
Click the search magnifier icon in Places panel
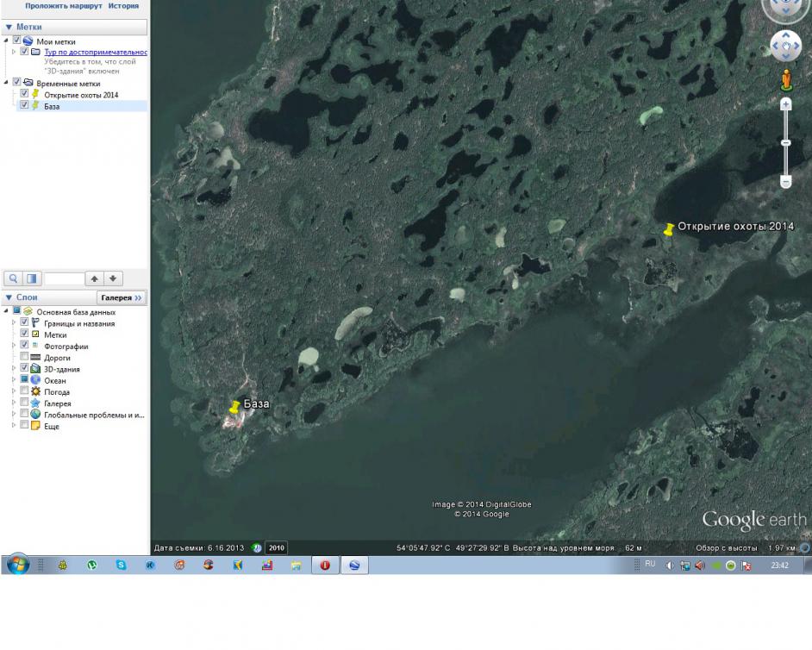[x=13, y=278]
